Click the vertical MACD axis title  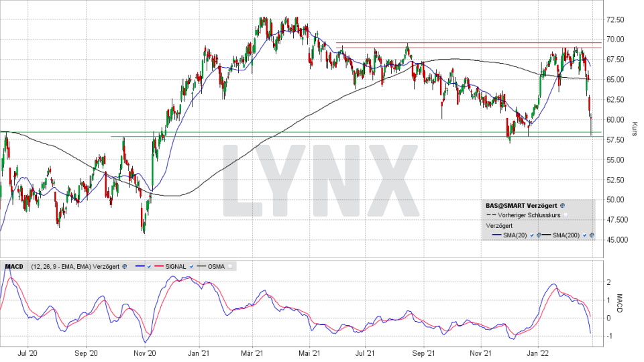coord(620,303)
